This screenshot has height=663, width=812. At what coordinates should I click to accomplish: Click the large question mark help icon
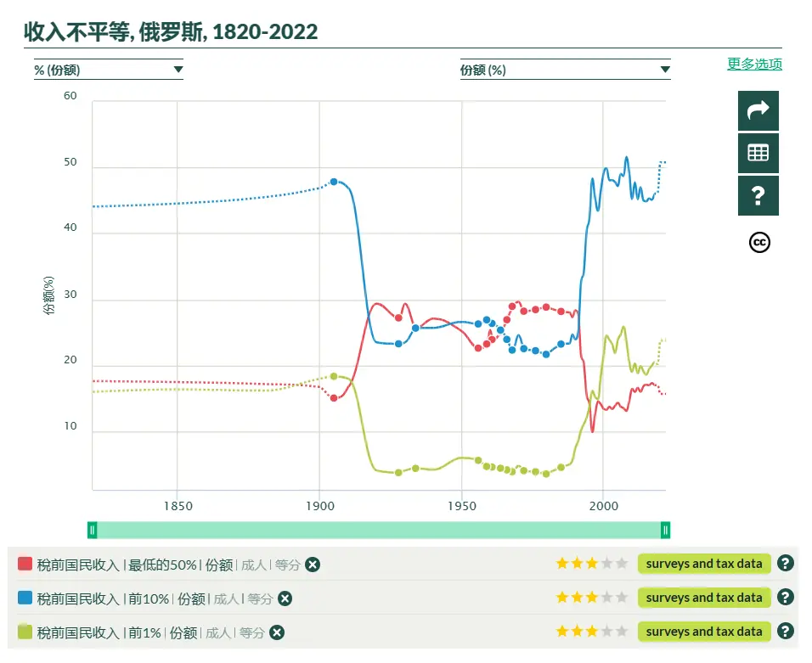pos(758,195)
